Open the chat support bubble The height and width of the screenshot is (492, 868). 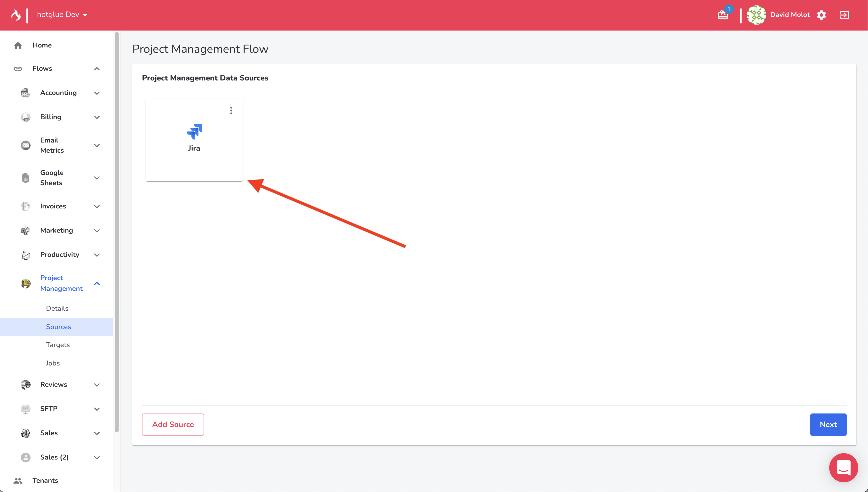pyautogui.click(x=843, y=468)
